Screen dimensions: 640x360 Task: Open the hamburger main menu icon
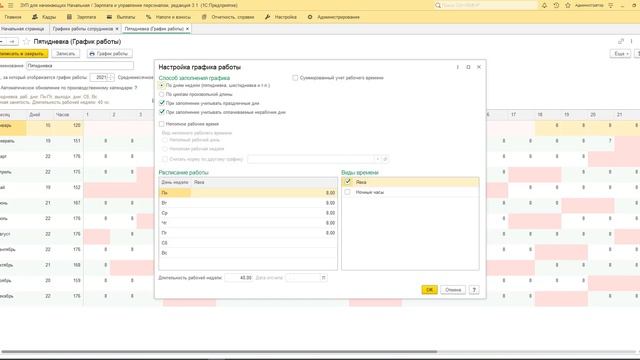(11, 5)
